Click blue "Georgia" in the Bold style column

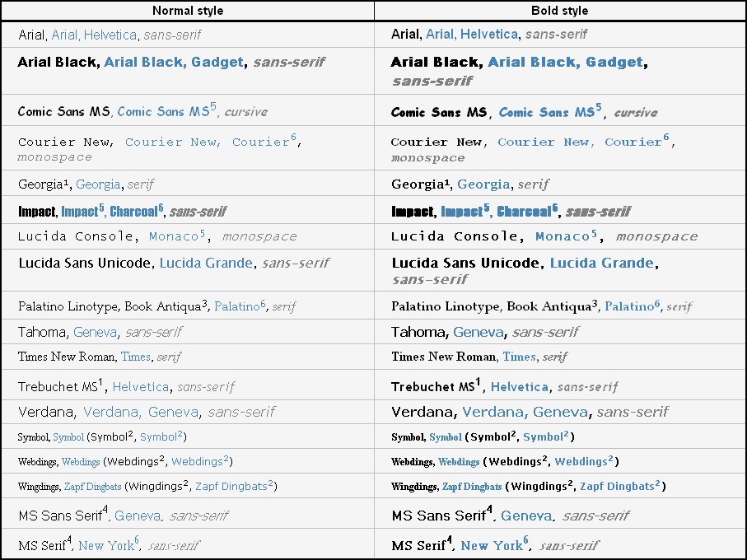483,184
